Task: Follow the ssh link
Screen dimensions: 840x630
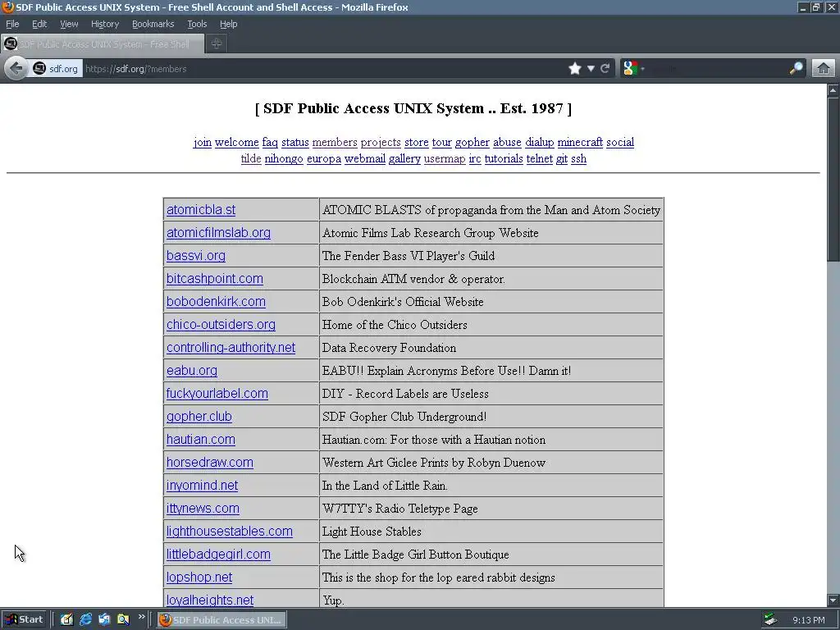Action: [x=578, y=159]
